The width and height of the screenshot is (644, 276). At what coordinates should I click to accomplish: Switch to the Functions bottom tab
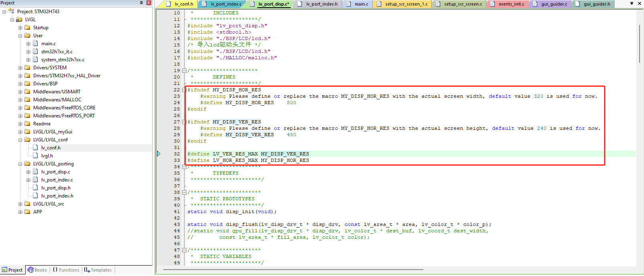(66, 270)
